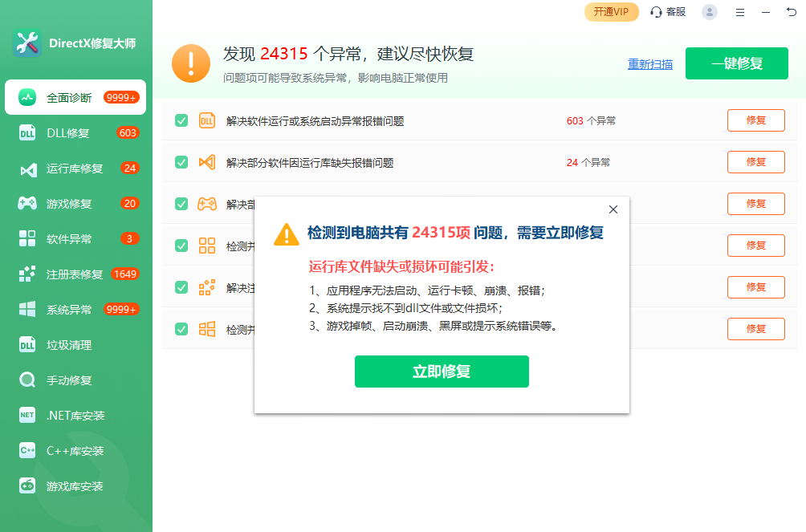Uncheck the checkbox for 24 个异常 row
The height and width of the screenshot is (532, 806).
tap(181, 162)
